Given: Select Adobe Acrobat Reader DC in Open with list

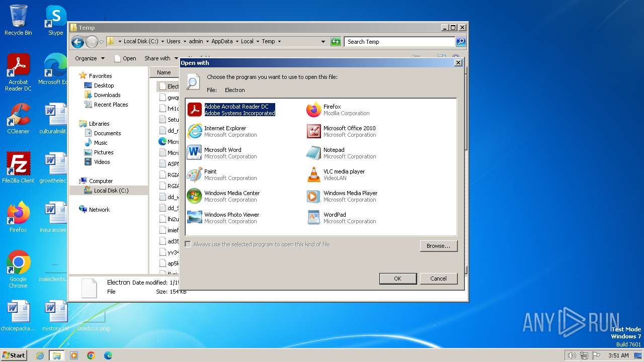Looking at the screenshot, I should 231,110.
